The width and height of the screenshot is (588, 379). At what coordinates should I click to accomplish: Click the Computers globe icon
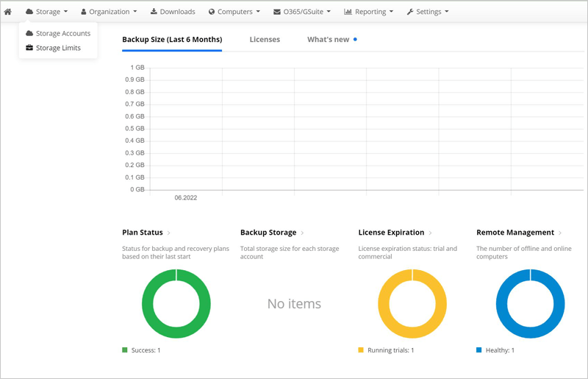click(x=212, y=12)
